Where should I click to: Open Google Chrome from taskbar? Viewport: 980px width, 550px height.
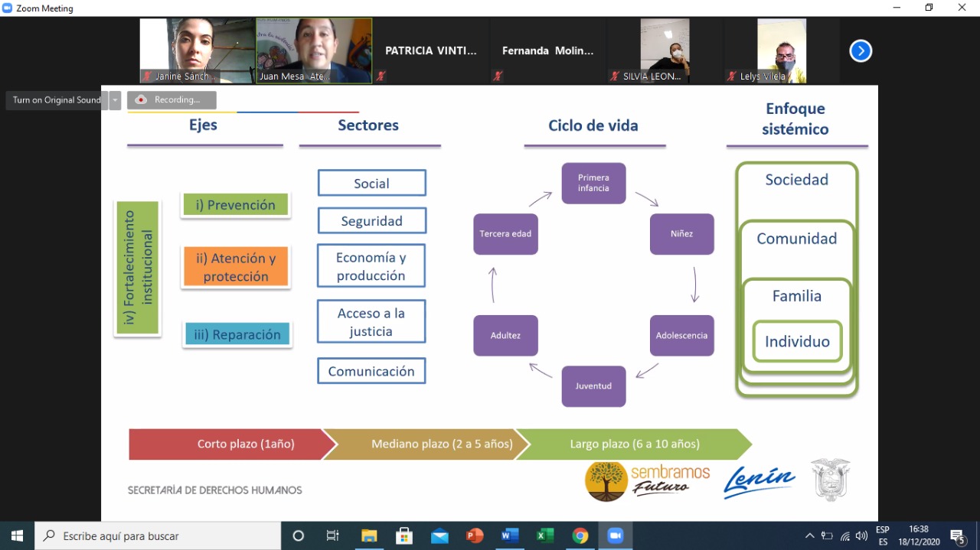click(580, 535)
